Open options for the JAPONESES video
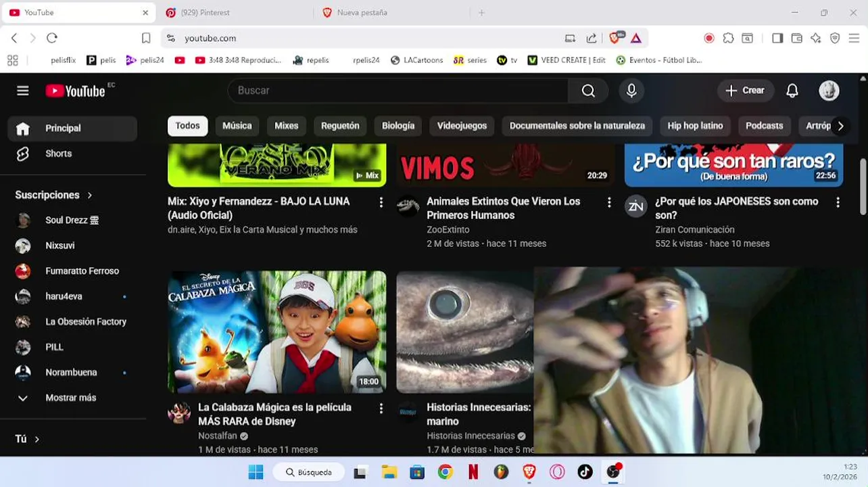868x487 pixels. [x=838, y=202]
